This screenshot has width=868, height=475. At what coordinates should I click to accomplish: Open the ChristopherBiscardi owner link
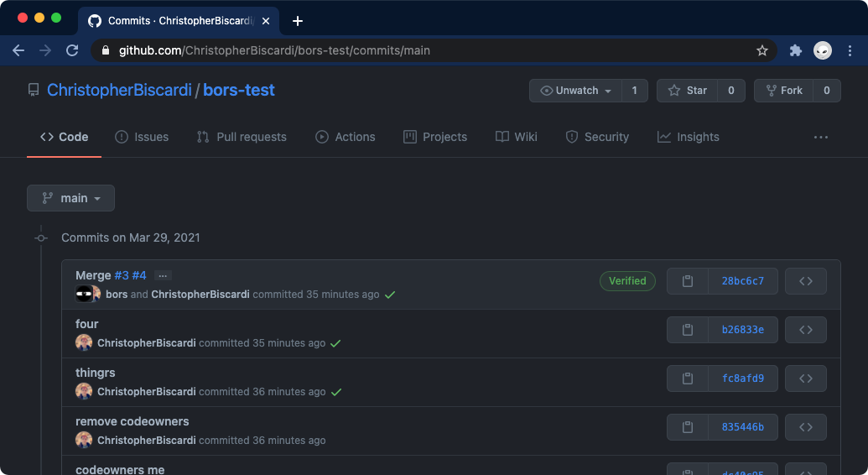(x=119, y=90)
